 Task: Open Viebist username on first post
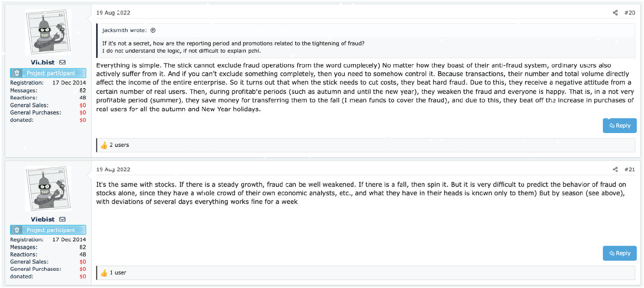43,63
